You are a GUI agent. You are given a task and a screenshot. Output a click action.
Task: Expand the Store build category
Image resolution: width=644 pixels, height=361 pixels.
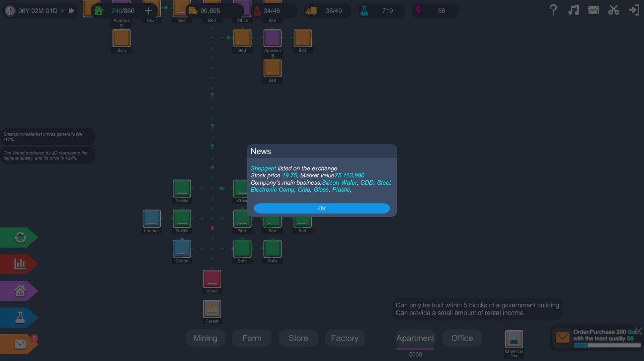(298, 338)
